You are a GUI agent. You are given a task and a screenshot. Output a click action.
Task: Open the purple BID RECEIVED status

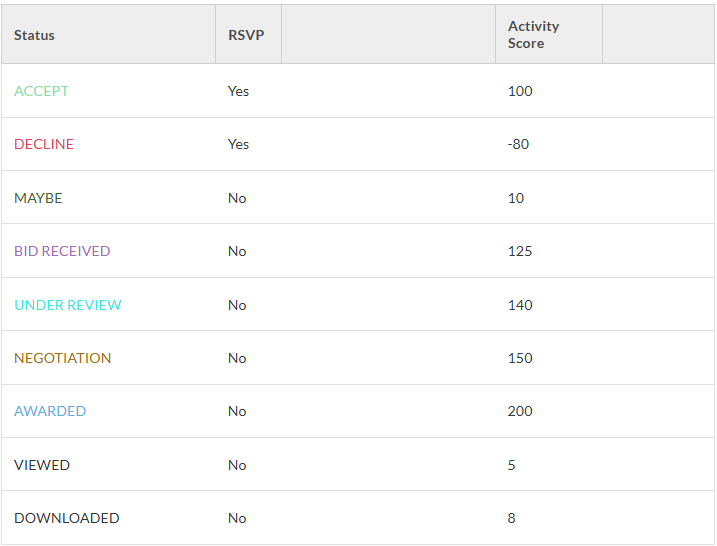[62, 251]
